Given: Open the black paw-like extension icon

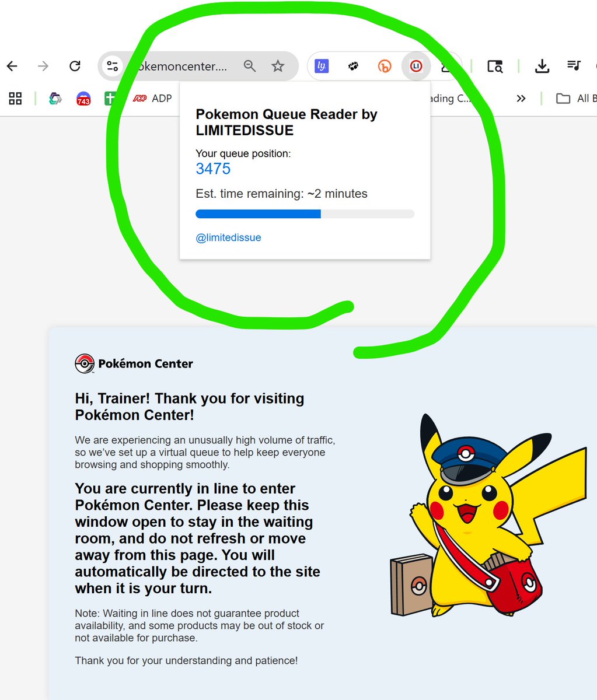Looking at the screenshot, I should pos(353,66).
